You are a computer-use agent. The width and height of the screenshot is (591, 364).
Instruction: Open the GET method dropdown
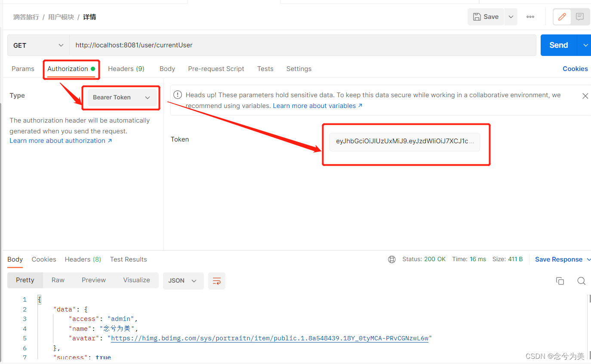pyautogui.click(x=38, y=45)
